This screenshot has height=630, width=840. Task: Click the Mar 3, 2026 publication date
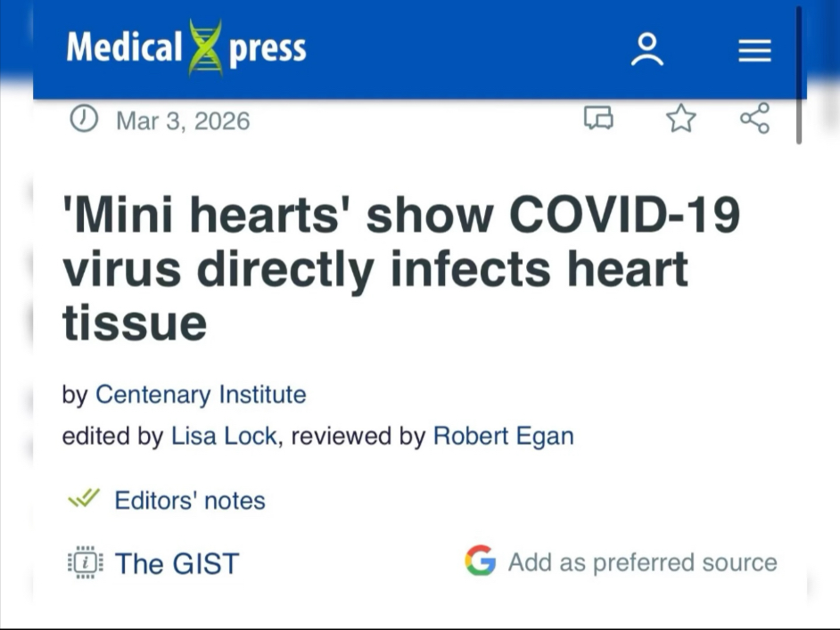coord(183,120)
